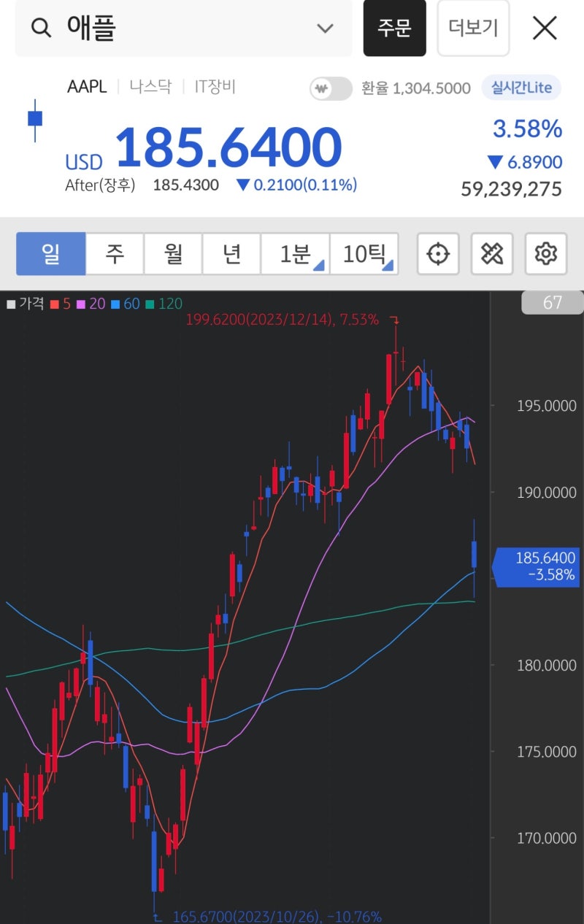Tap the 가격 legend entry
The image size is (584, 924).
[26, 303]
